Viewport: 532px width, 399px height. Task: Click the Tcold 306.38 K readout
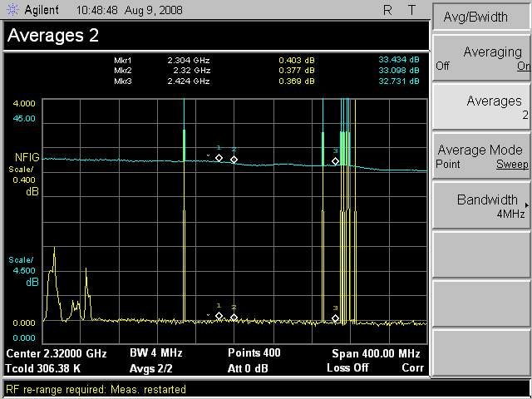point(42,368)
